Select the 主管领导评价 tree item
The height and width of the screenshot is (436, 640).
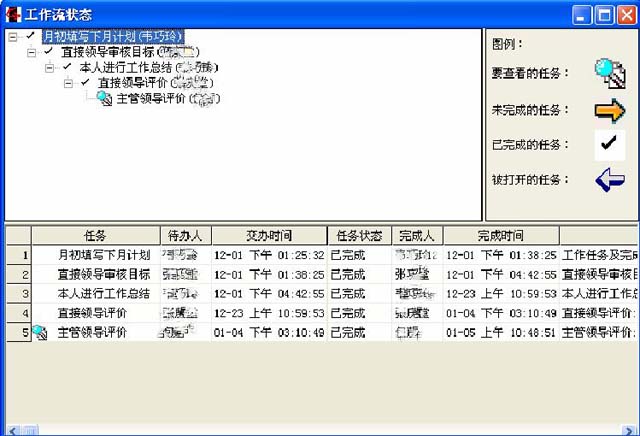pos(147,98)
